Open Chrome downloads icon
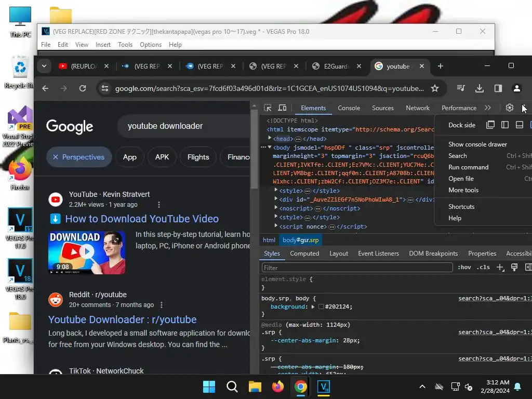The width and height of the screenshot is (532, 399). tap(480, 88)
